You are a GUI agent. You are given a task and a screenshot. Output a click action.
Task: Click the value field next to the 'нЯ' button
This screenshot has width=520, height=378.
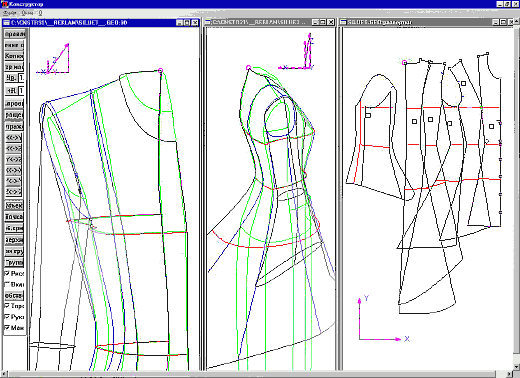point(21,91)
